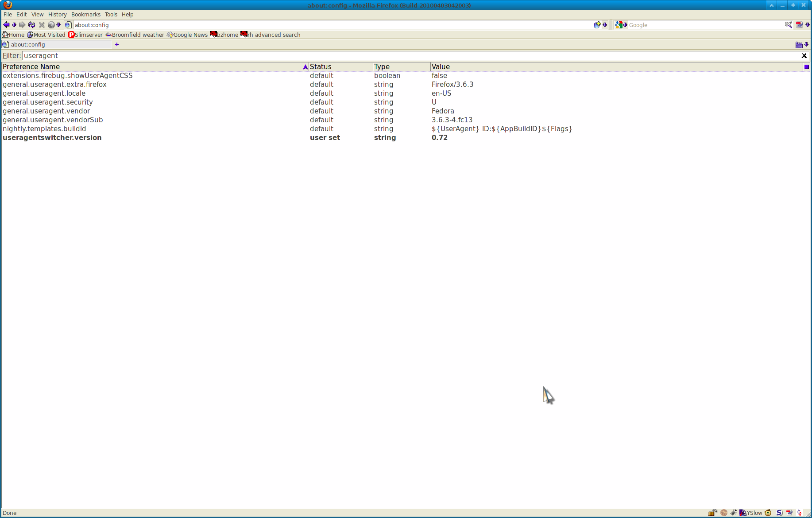Screen dimensions: 812x518
Task: Click the add bookmark globe-plus icon
Action: pyautogui.click(x=597, y=25)
